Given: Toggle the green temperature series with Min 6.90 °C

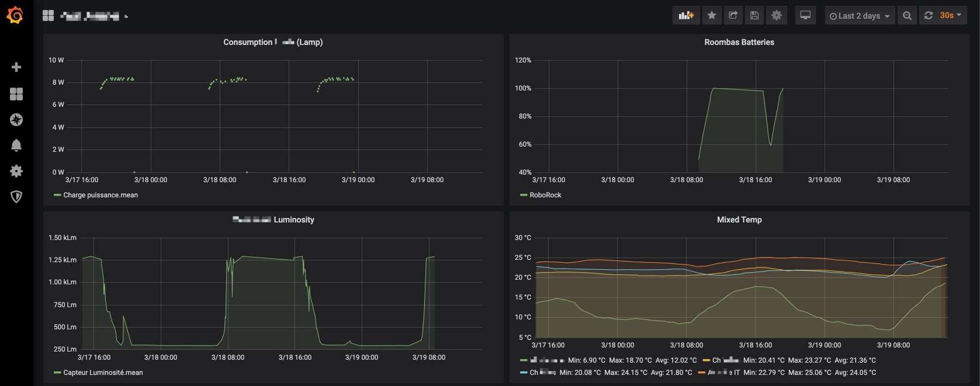Looking at the screenshot, I should click(x=547, y=360).
